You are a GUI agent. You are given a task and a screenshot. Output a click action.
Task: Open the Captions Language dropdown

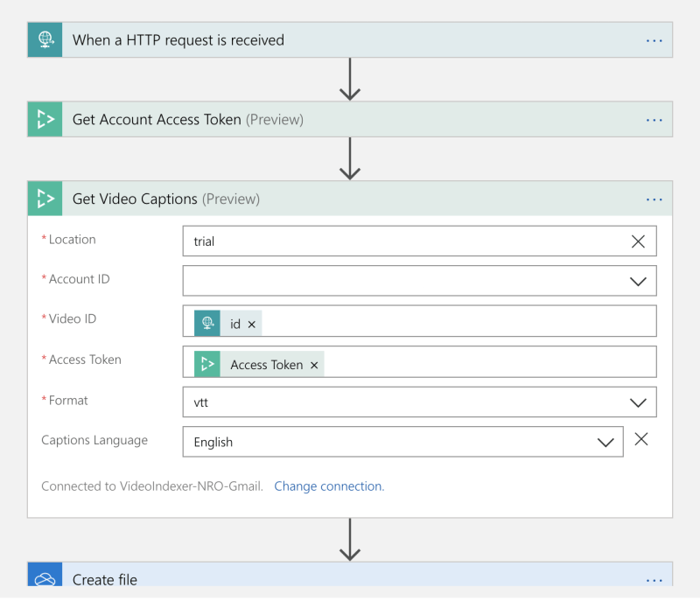coord(607,442)
